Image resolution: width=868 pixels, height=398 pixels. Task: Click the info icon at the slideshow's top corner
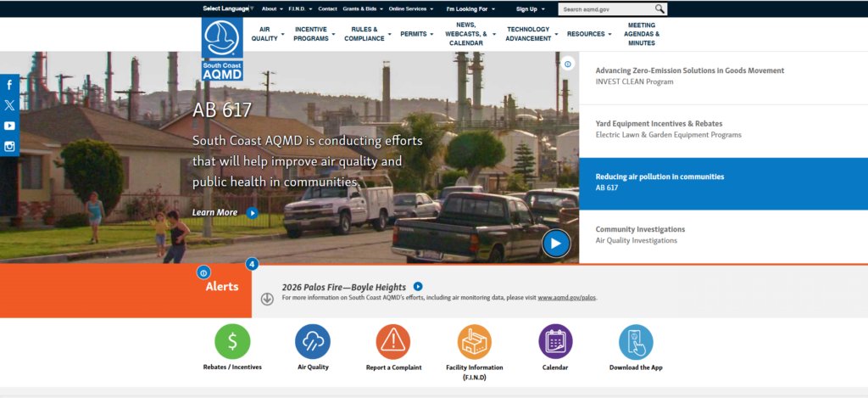point(567,64)
